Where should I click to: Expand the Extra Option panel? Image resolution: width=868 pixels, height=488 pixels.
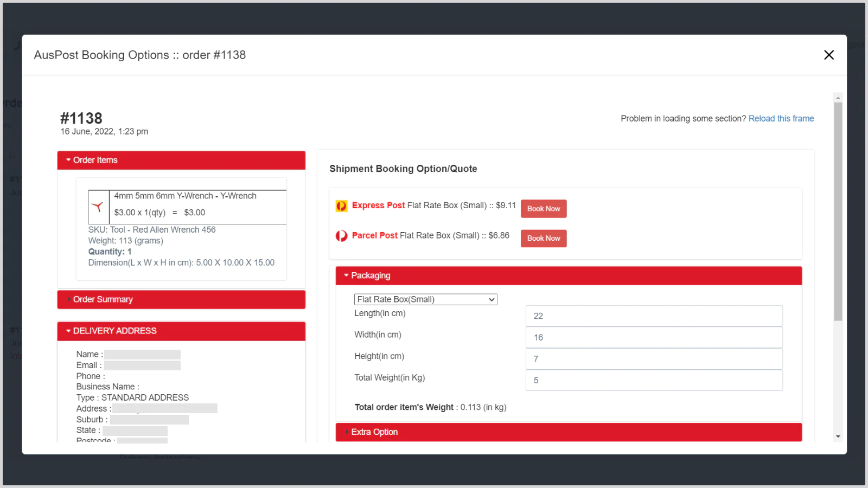pyautogui.click(x=374, y=432)
